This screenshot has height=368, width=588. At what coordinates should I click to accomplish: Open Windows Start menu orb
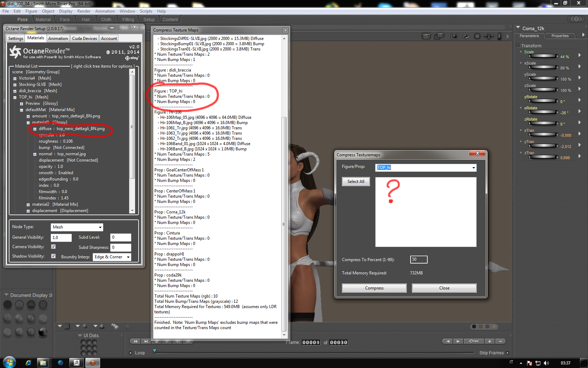click(9, 362)
